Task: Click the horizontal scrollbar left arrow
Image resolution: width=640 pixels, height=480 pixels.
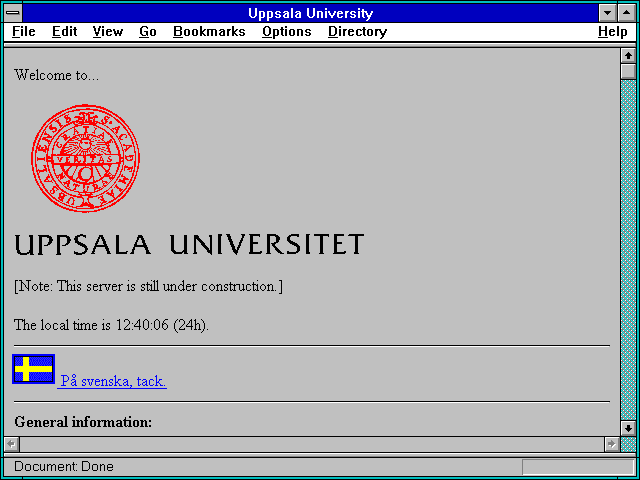Action: (12, 444)
